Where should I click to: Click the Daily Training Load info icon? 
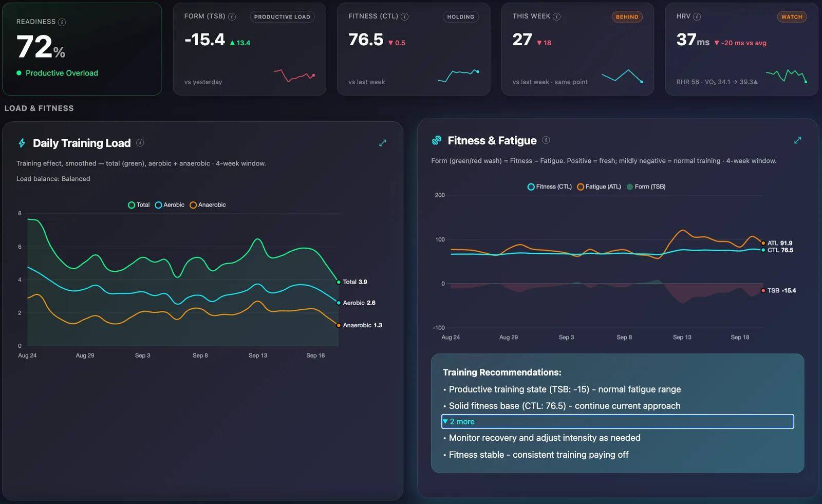click(140, 143)
